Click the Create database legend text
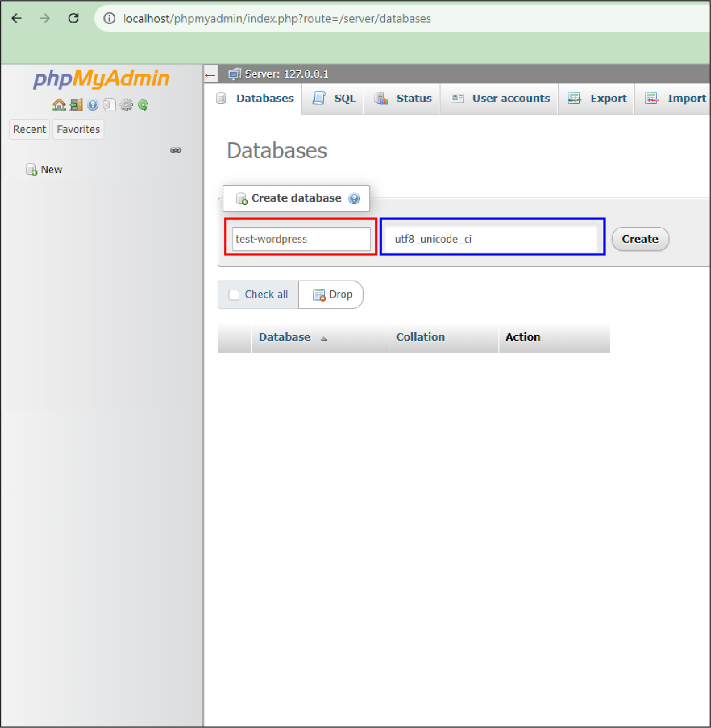This screenshot has width=711, height=728. point(296,198)
